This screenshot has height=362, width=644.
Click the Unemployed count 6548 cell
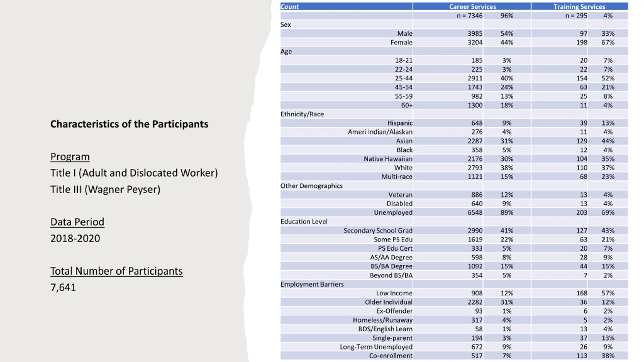click(475, 213)
